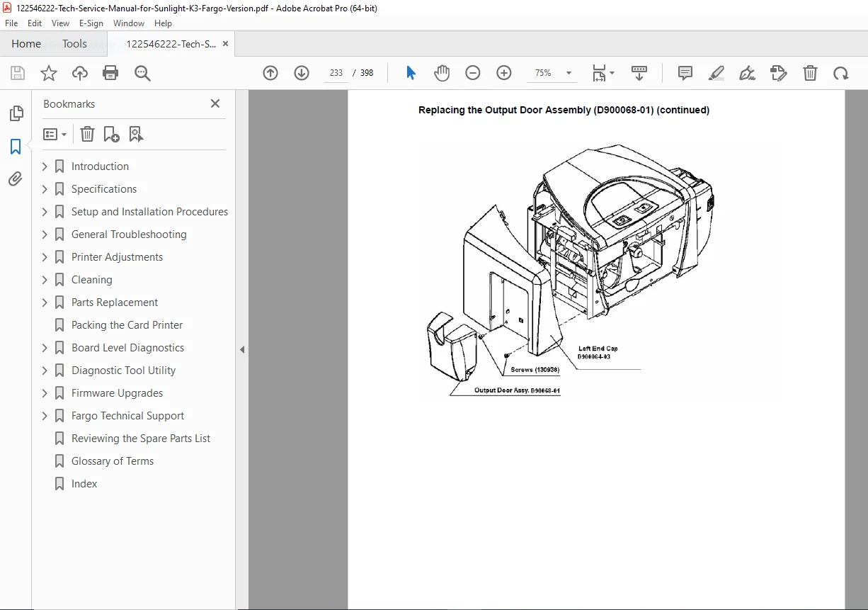Click the Print file icon
Viewport: 868px width, 610px height.
[x=110, y=73]
